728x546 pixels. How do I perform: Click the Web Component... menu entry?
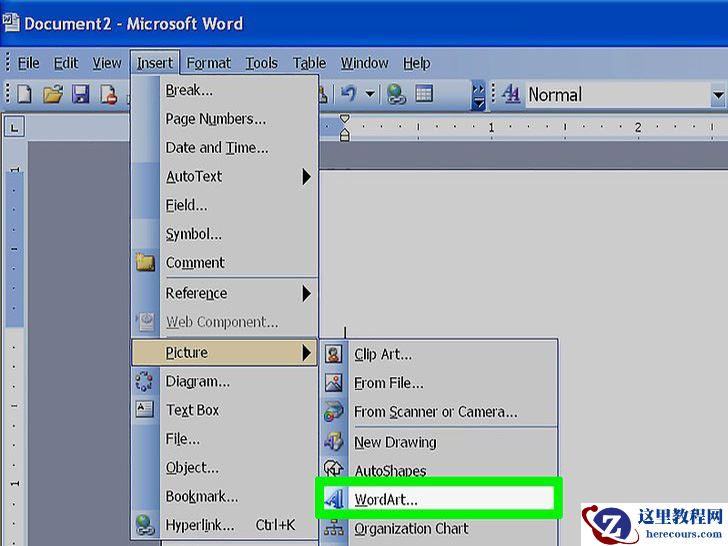[x=225, y=322]
